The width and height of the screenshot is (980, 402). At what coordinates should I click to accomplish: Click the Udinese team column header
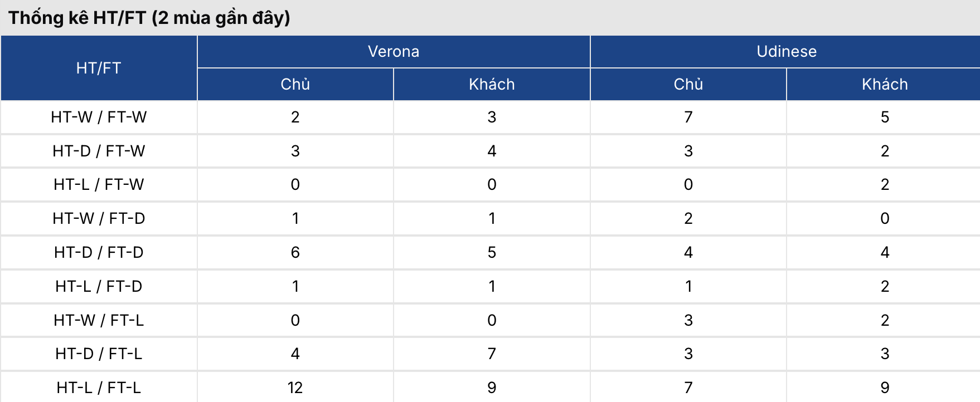point(786,52)
